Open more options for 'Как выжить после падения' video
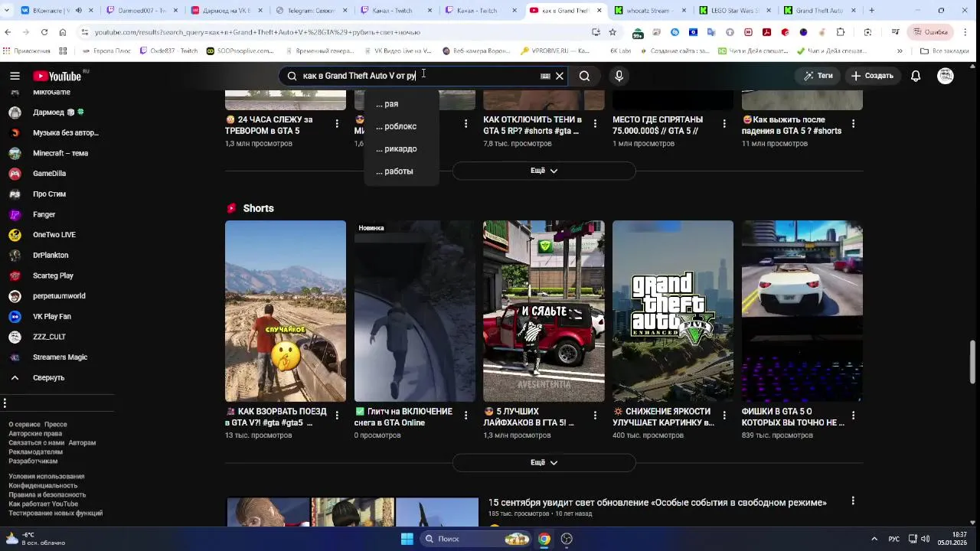The height and width of the screenshot is (551, 980). (x=853, y=124)
